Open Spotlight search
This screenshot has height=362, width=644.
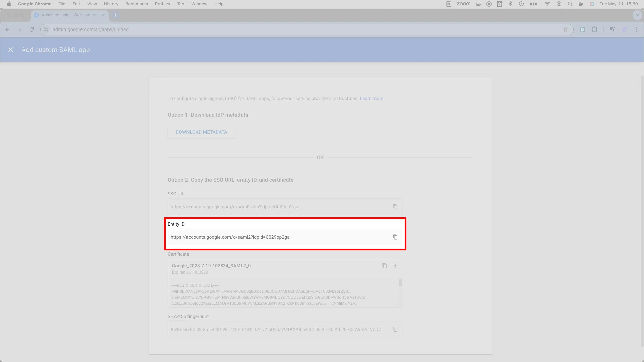pyautogui.click(x=570, y=4)
